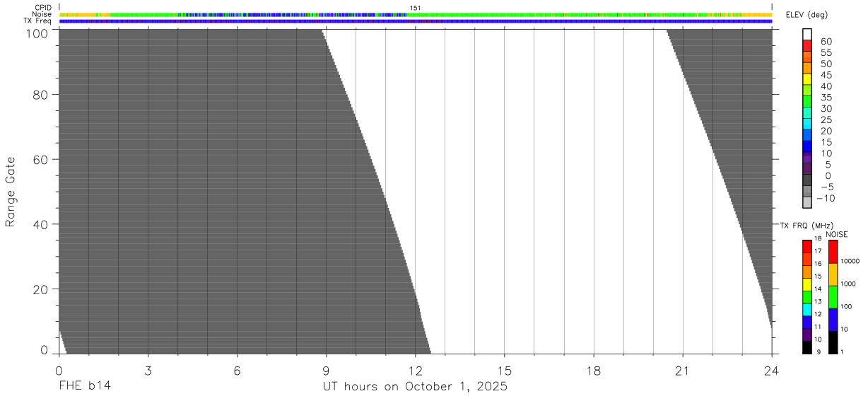Click the "25" label on the ELEV colorbar
The width and height of the screenshot is (868, 401).
(x=826, y=120)
